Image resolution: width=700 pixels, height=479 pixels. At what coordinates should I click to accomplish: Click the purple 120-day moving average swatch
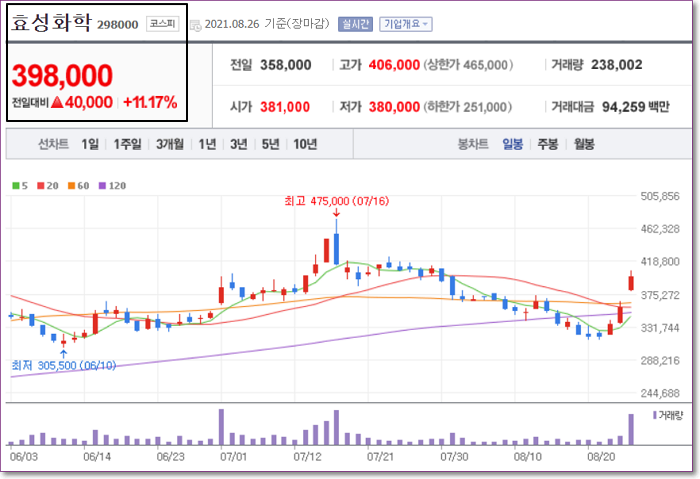(103, 186)
